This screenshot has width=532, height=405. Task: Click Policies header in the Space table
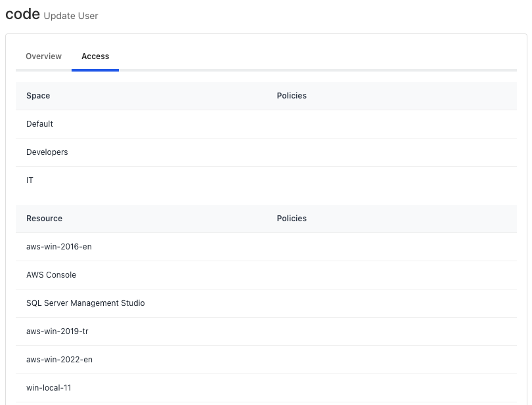pos(292,96)
